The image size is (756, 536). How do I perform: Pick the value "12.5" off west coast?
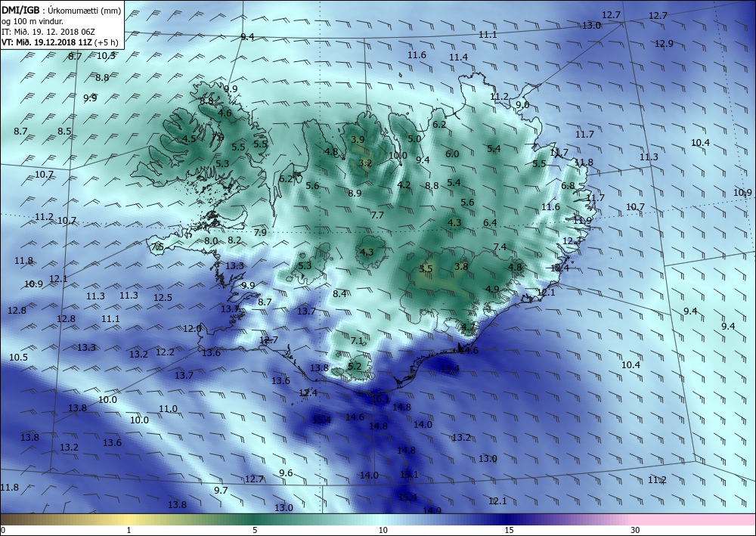pos(163,297)
